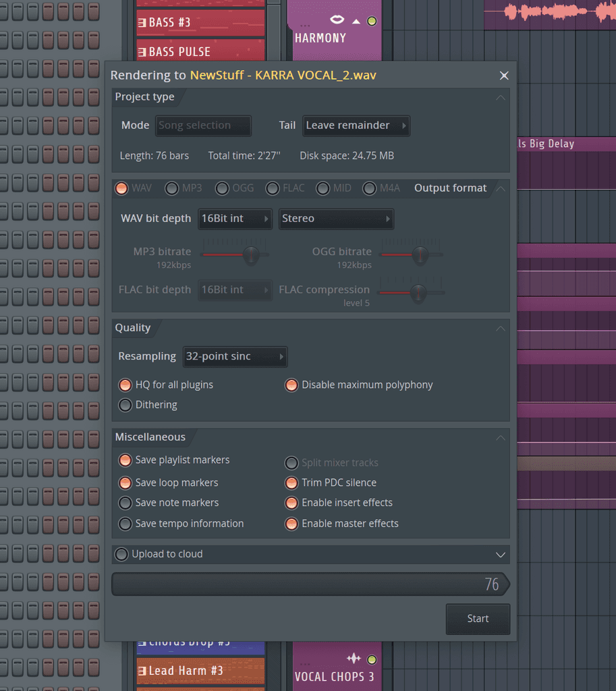Disable HQ for all plugins
Screen dimensions: 616x691
(125, 385)
